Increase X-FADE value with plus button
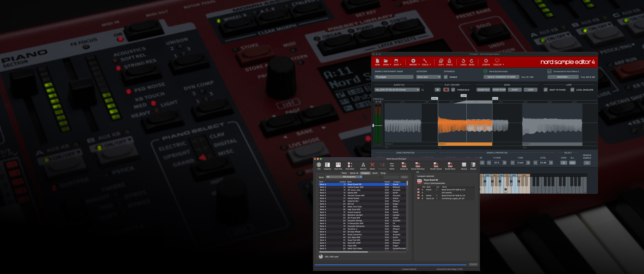Image resolution: width=644 pixels, height=274 pixels. pos(504,163)
